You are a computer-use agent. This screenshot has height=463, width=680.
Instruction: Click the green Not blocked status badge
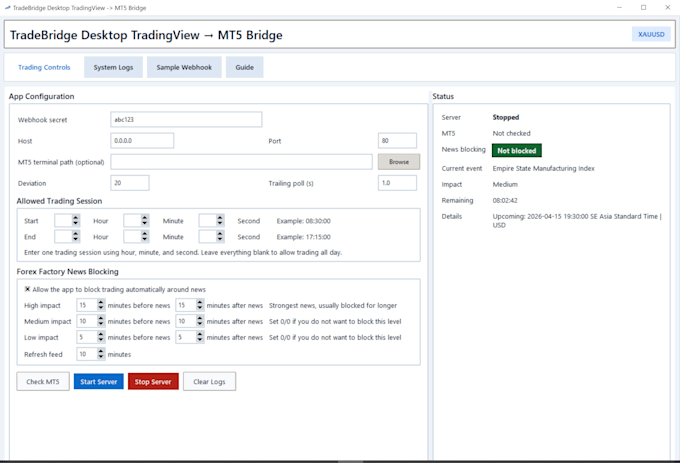pos(517,150)
